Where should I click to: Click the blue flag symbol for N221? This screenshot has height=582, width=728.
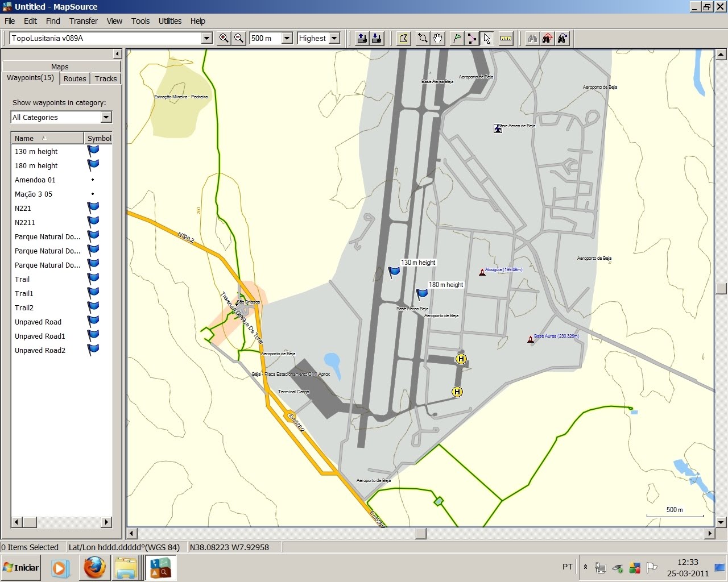click(93, 208)
